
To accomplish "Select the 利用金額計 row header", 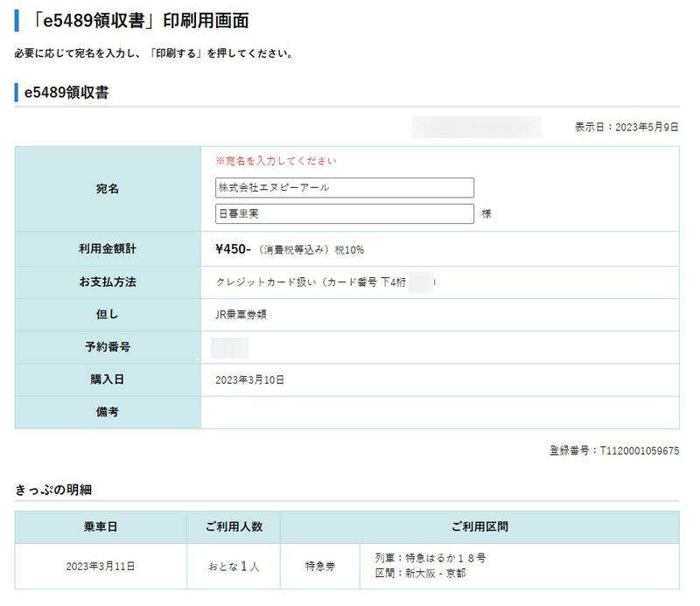I will [108, 248].
